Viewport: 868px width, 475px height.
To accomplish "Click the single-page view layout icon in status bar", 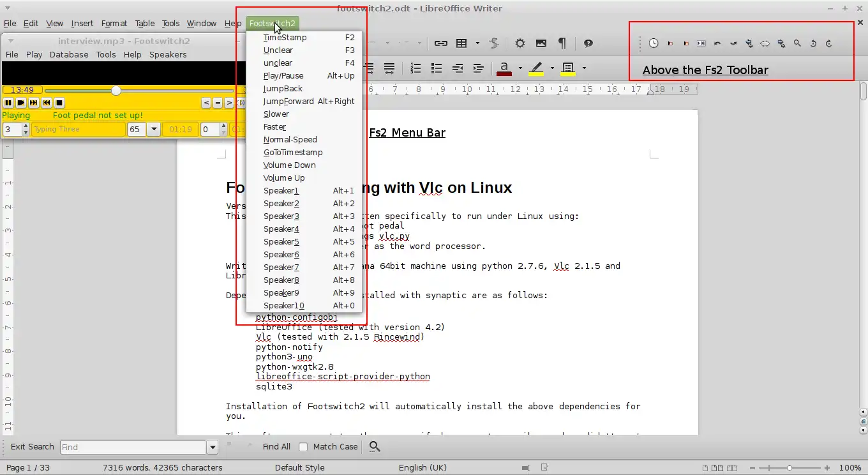I will point(707,468).
